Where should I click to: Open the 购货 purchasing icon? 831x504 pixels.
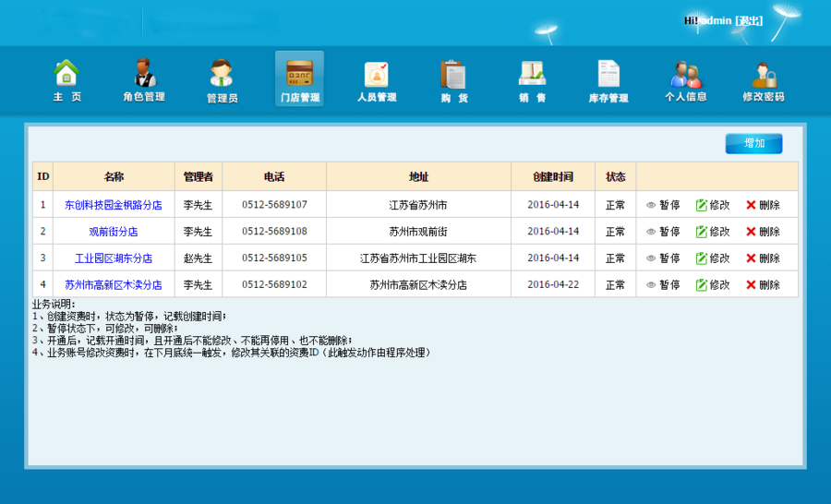tap(453, 79)
